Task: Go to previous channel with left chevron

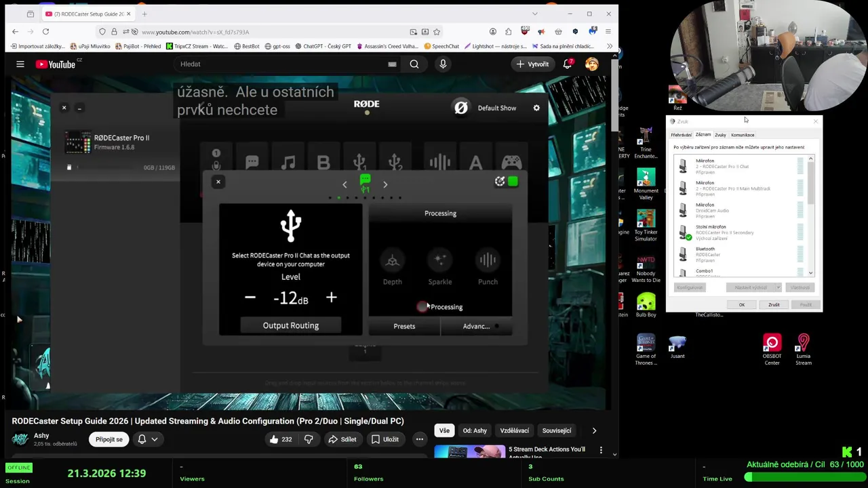Action: pyautogui.click(x=344, y=184)
